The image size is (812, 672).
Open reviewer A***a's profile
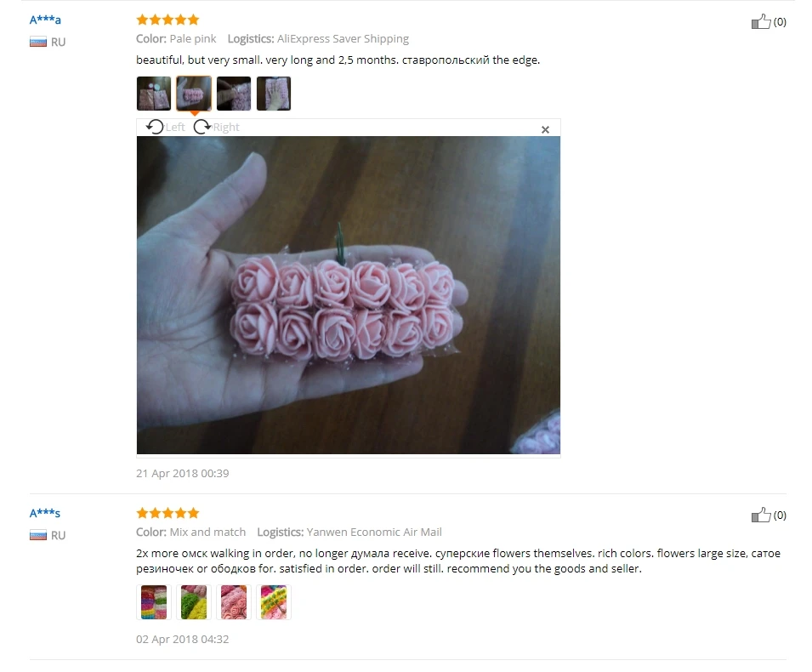point(45,20)
